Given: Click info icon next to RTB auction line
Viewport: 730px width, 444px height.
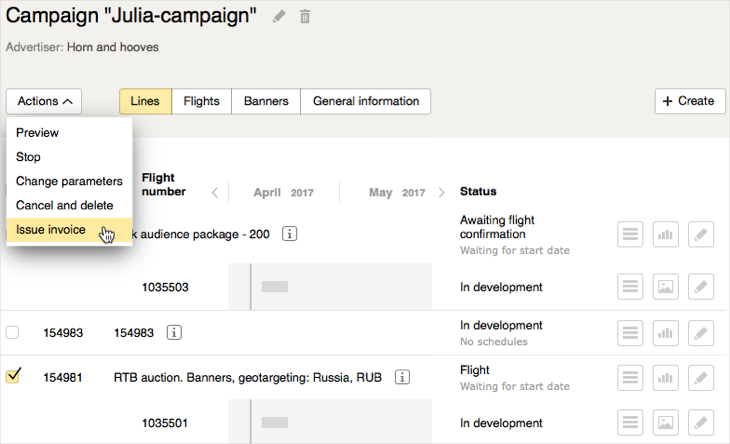Looking at the screenshot, I should click(402, 377).
